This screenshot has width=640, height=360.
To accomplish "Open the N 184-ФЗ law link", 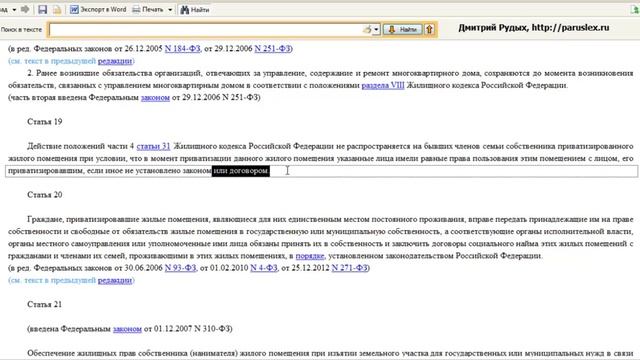I will (182, 49).
